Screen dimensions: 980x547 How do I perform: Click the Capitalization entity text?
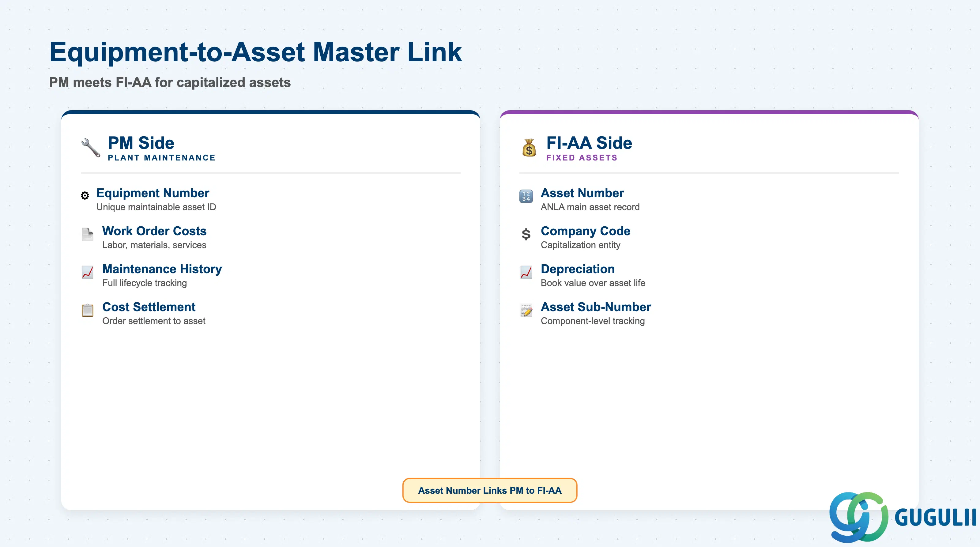pyautogui.click(x=581, y=245)
